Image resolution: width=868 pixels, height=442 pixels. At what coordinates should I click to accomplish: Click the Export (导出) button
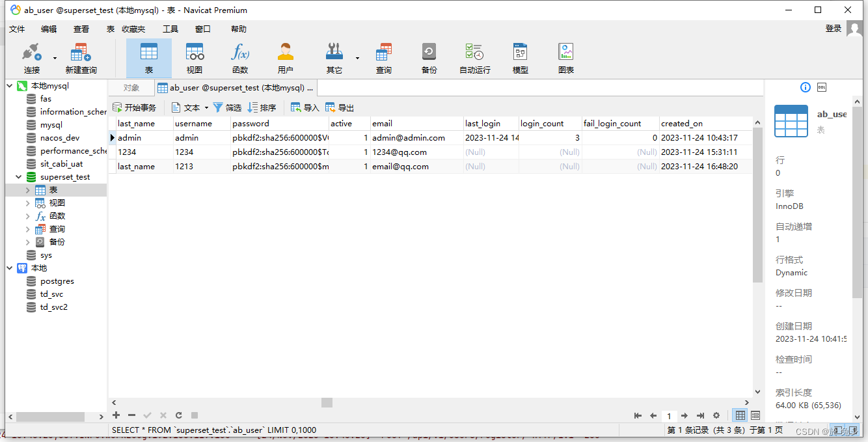pyautogui.click(x=340, y=107)
